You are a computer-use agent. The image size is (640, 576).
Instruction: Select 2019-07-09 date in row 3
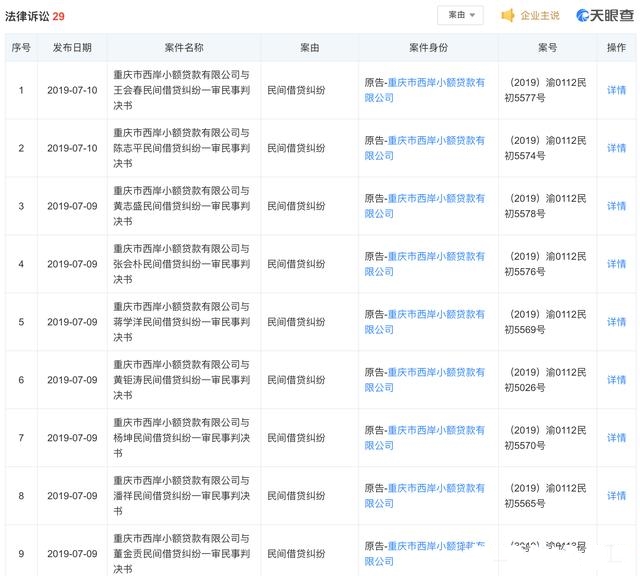(72, 206)
